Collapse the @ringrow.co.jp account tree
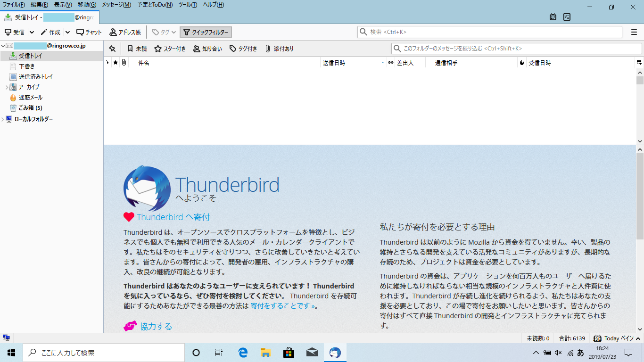Screen dimensions: 644x362 point(3,46)
